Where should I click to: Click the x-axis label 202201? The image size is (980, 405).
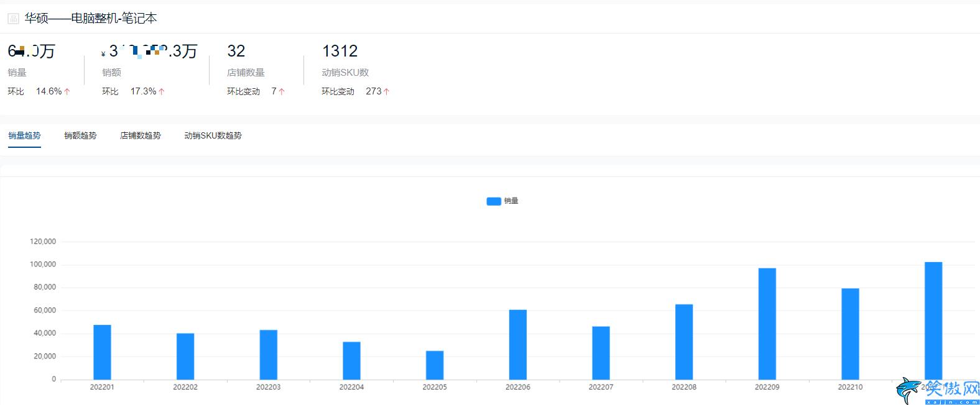tap(102, 387)
